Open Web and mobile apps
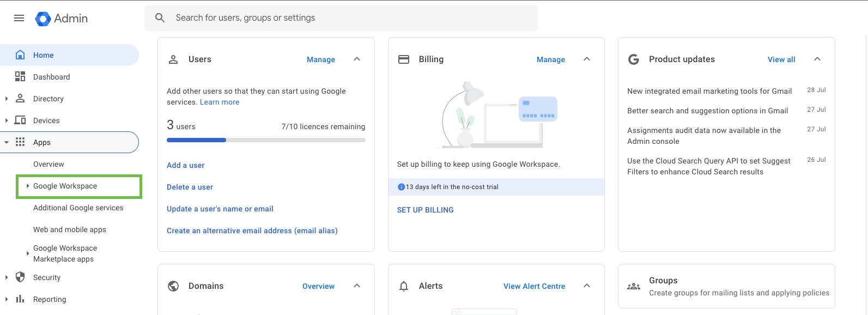Screen dimensions: 868x315 click(70, 229)
